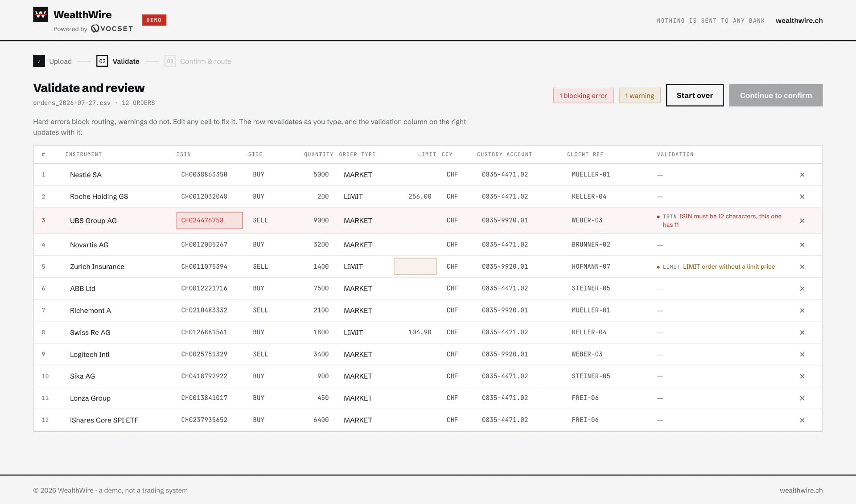
Task: Delete the Roche Holding GS row
Action: click(x=802, y=197)
